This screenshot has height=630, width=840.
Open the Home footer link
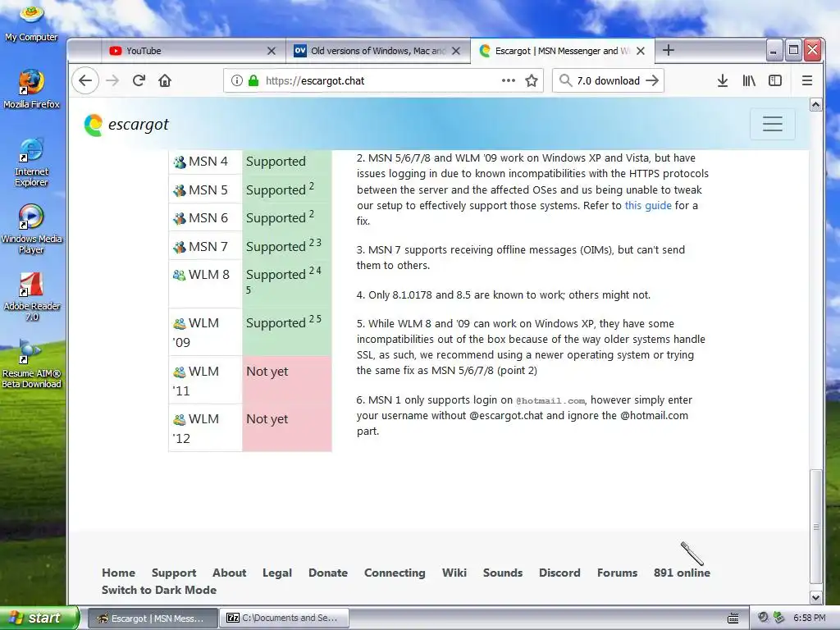click(x=118, y=573)
